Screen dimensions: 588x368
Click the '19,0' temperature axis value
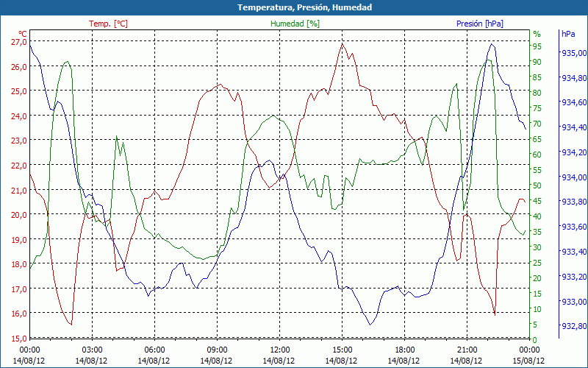point(20,240)
